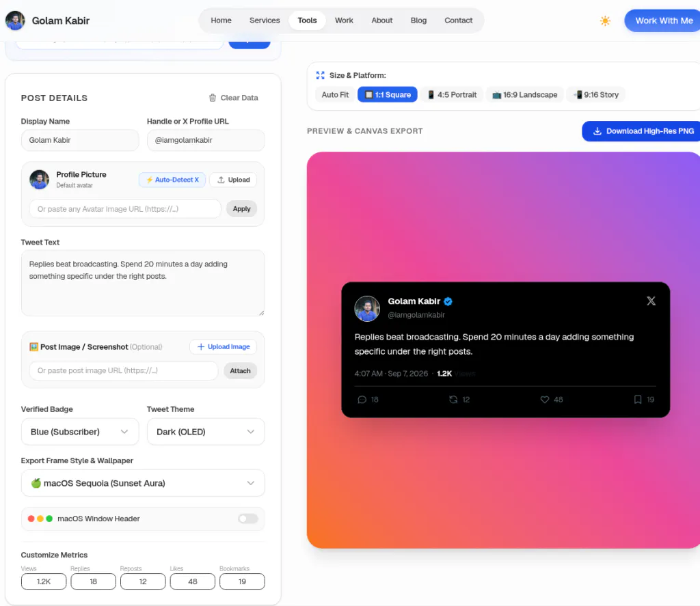Open Work nav item

[344, 20]
